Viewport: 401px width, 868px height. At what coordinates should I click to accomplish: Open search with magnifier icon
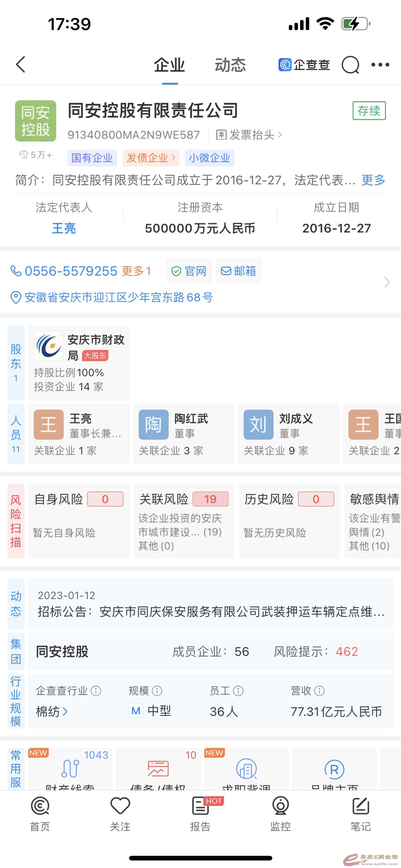click(350, 64)
